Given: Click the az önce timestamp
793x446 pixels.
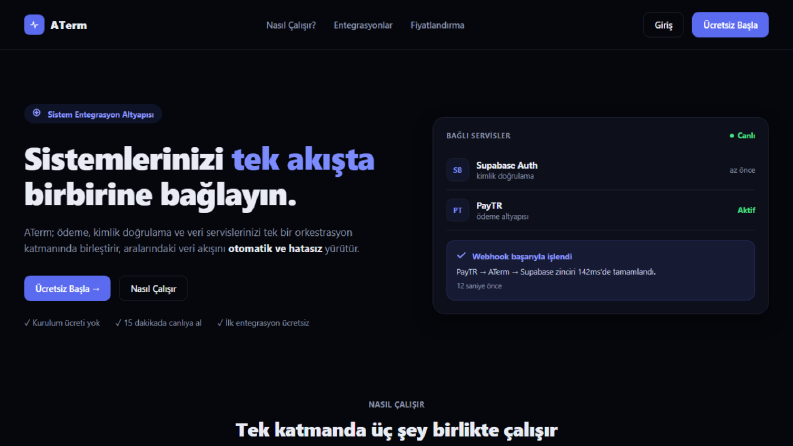Looking at the screenshot, I should point(742,170).
